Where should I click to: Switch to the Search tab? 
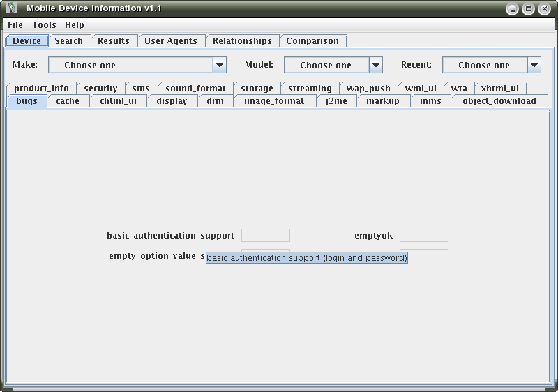(x=69, y=41)
